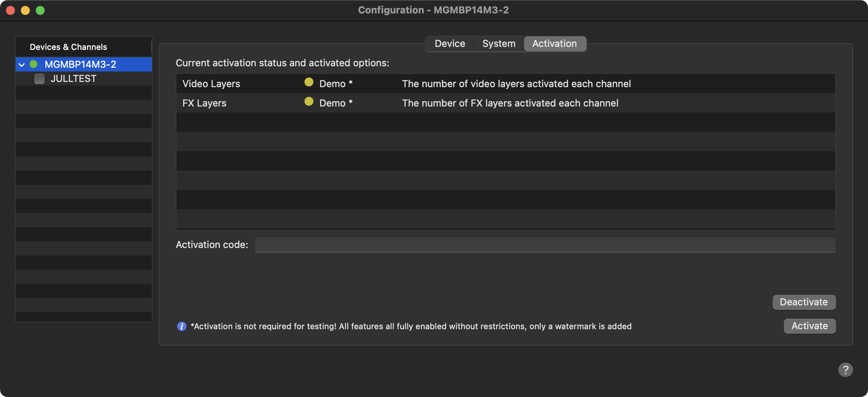The height and width of the screenshot is (397, 868).
Task: Select the JULLTEST channel name
Action: tap(73, 79)
